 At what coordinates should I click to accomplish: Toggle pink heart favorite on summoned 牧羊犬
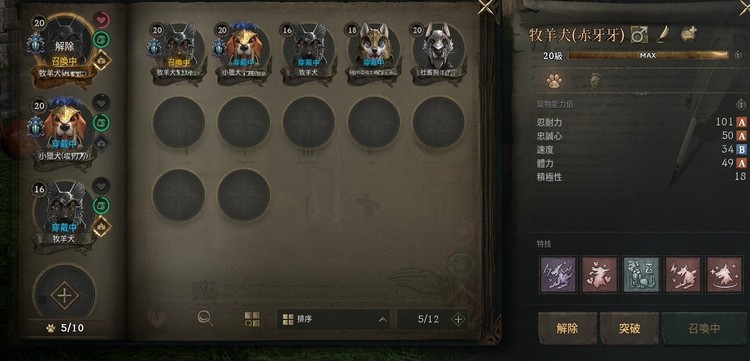pyautogui.click(x=101, y=20)
